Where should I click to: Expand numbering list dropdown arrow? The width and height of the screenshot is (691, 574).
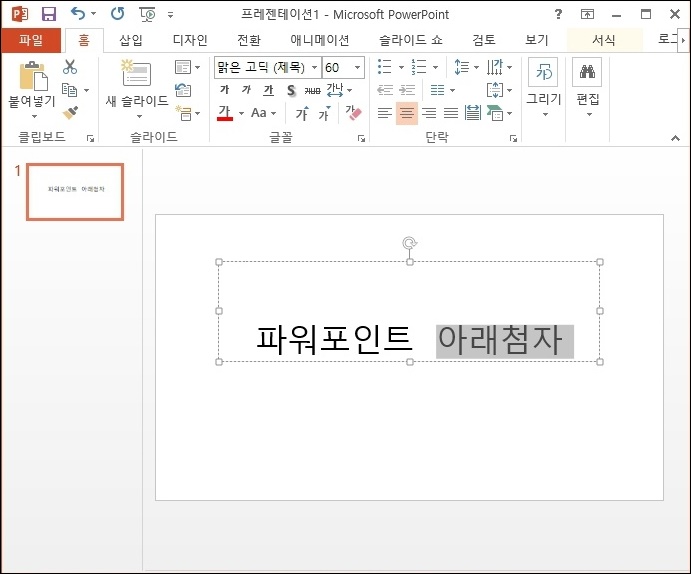435,67
